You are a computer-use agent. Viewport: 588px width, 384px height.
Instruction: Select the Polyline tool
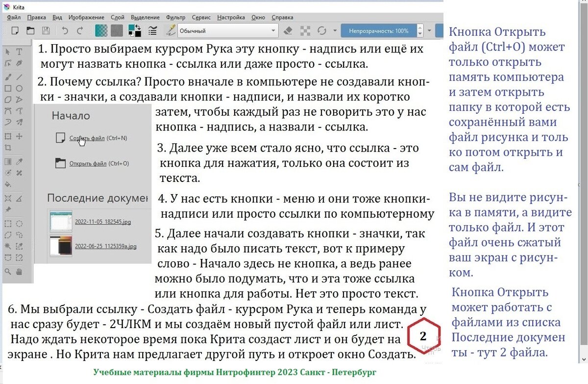[19, 100]
